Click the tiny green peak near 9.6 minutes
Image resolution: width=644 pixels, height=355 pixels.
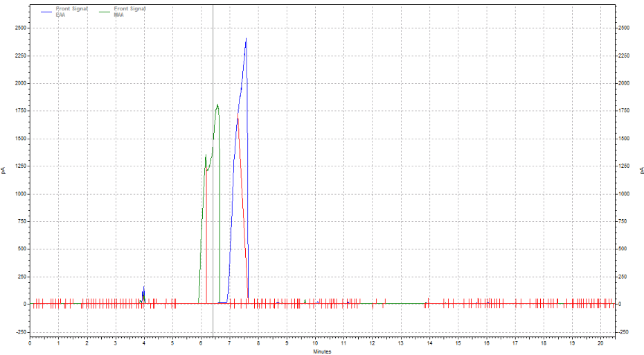(305, 301)
